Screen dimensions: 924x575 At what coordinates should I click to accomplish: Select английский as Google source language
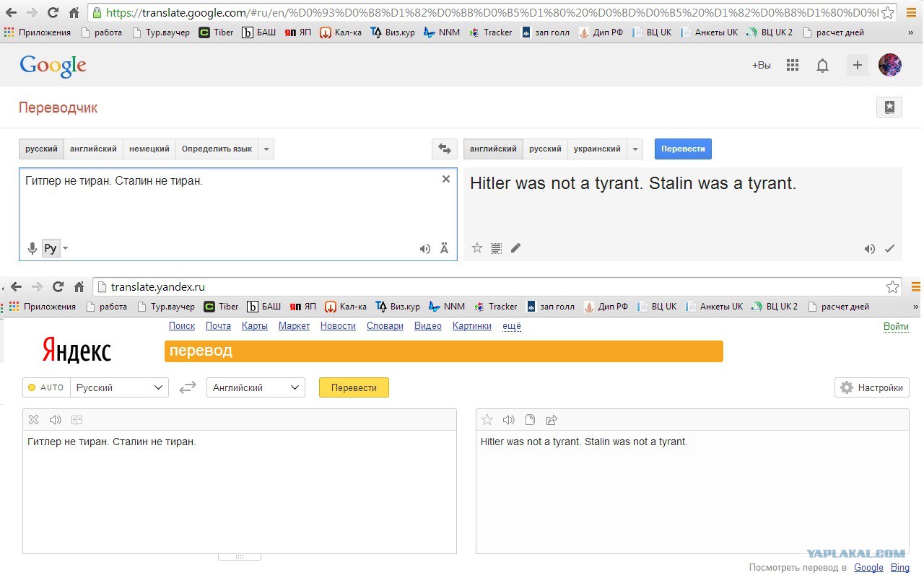coord(93,149)
